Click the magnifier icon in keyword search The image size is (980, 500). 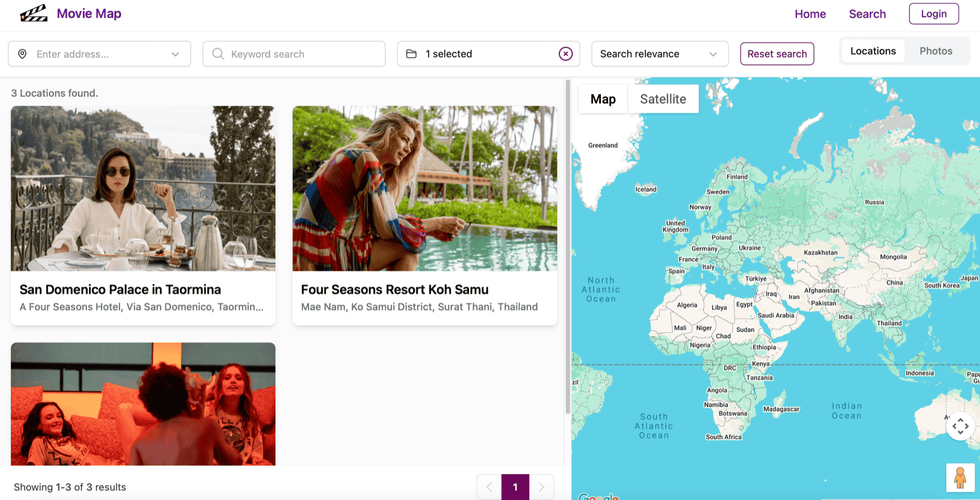pos(217,54)
